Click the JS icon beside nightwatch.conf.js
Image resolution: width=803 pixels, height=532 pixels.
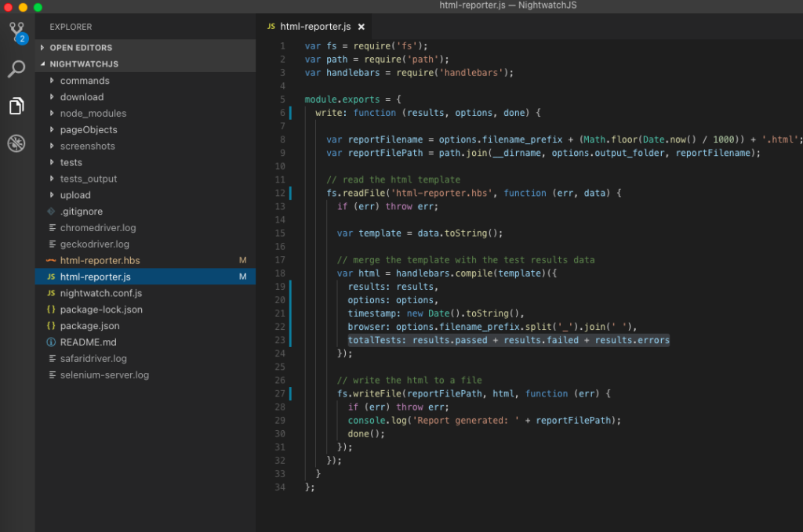[x=50, y=293]
